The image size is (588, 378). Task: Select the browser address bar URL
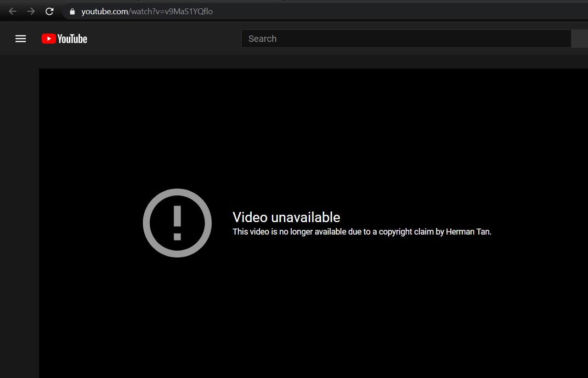pos(147,11)
